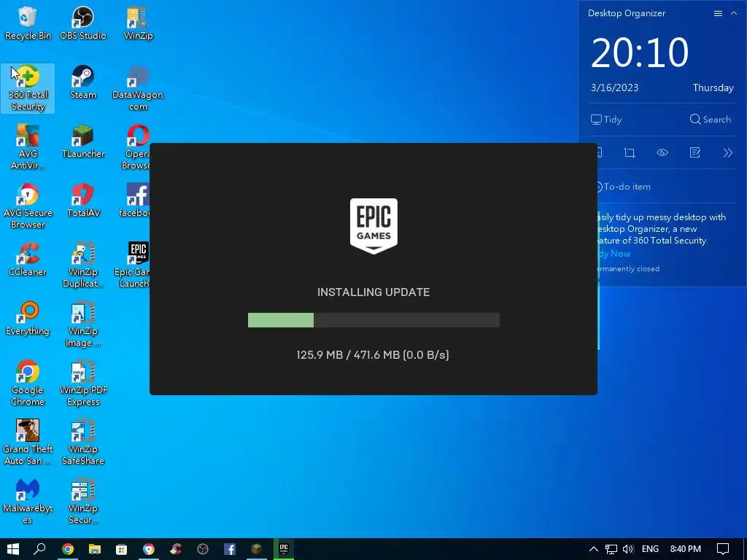Open the Opera Browser desktop shortcut
747x560 pixels.
tap(137, 147)
